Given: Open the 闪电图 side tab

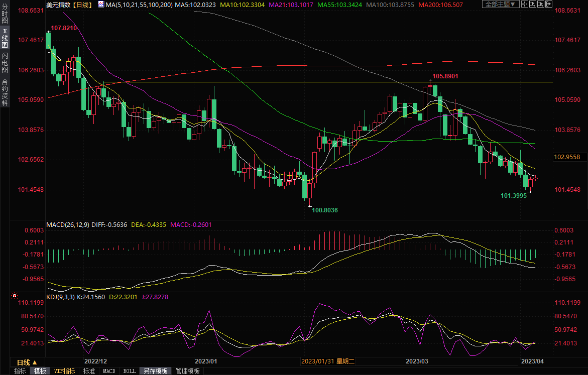Looking at the screenshot, I should pyautogui.click(x=5, y=63).
